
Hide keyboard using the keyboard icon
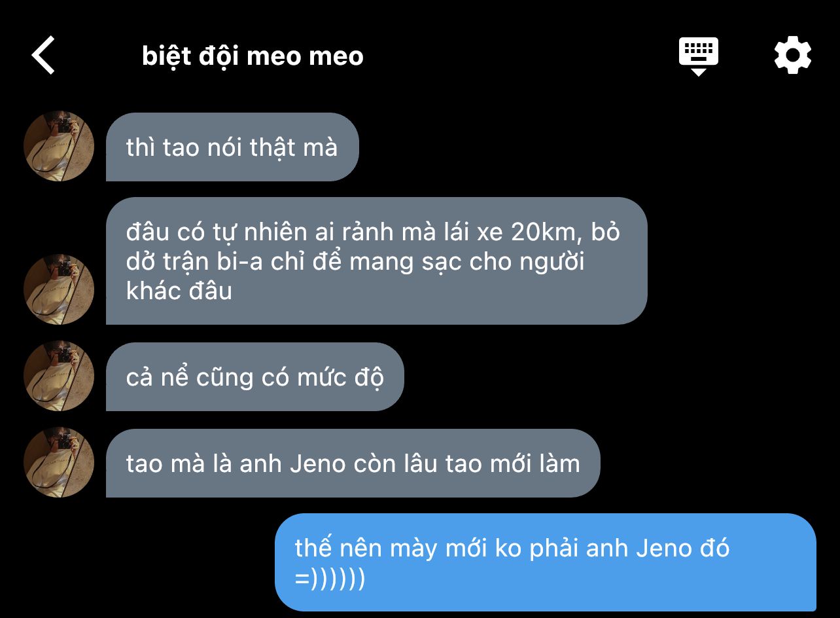(x=699, y=56)
